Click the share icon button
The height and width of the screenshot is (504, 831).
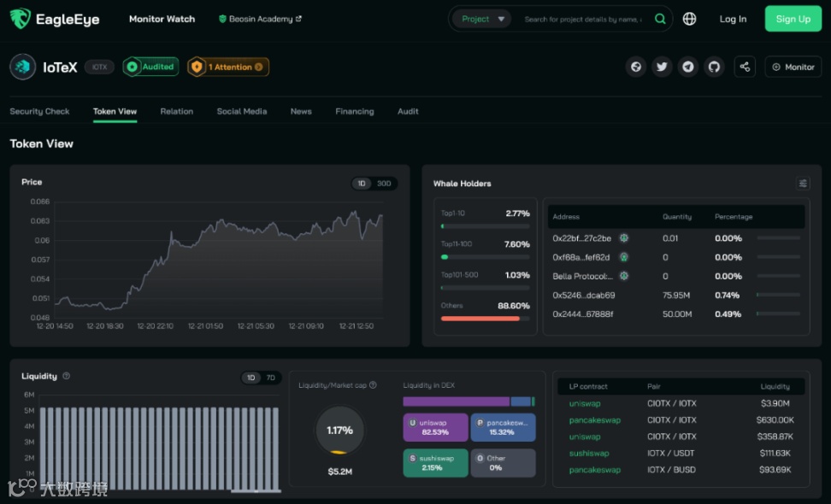pyautogui.click(x=744, y=67)
